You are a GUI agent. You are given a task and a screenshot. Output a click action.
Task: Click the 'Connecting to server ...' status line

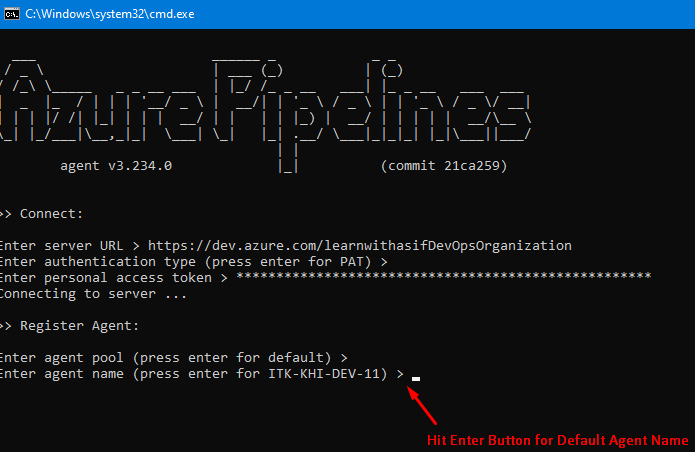[x=92, y=293]
